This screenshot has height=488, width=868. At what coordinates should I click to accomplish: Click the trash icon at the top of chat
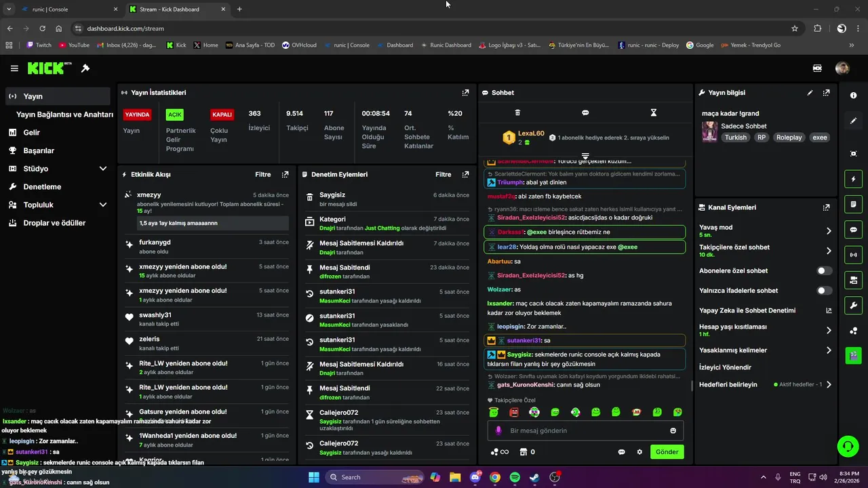517,113
